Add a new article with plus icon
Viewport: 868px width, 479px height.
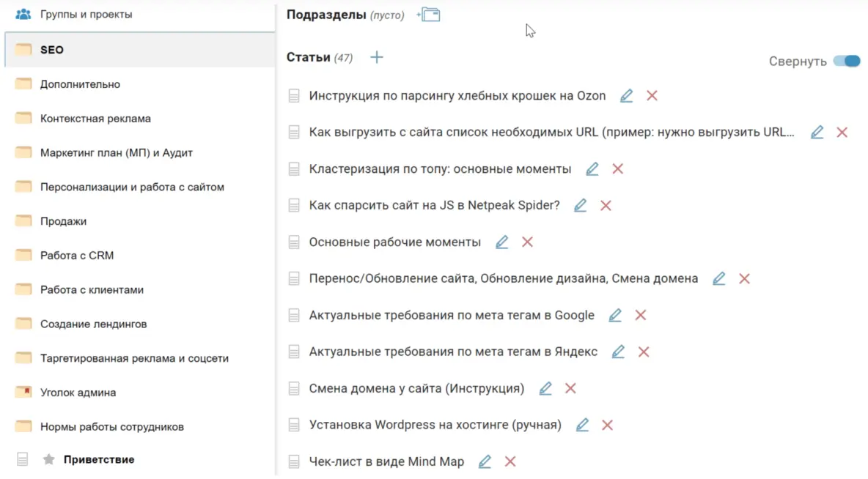tap(377, 57)
